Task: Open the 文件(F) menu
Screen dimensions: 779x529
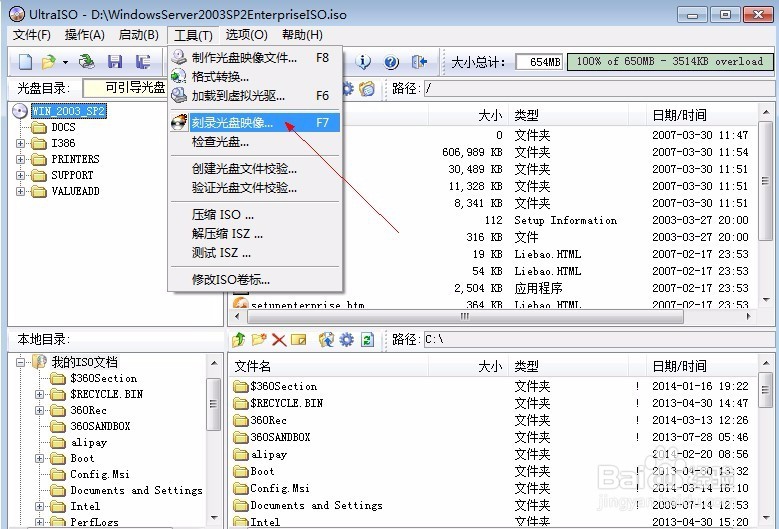Action: [x=31, y=35]
